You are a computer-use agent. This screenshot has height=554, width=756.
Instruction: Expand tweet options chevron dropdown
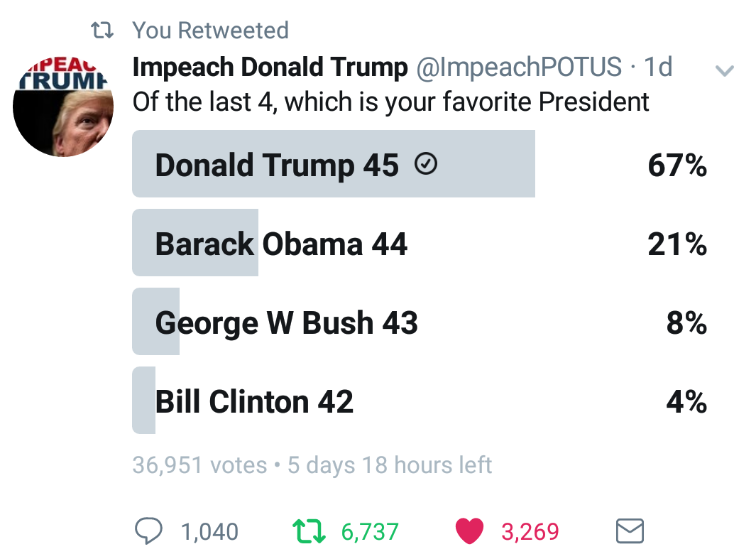(x=724, y=71)
